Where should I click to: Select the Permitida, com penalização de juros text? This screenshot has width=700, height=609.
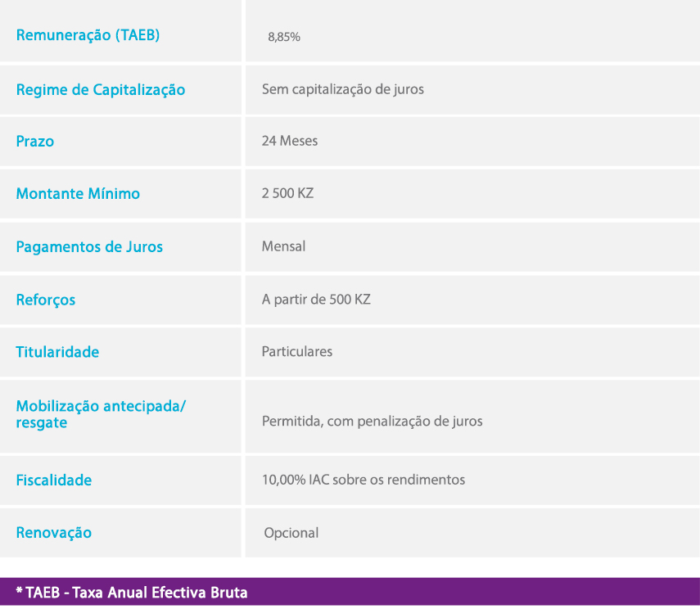[372, 422]
